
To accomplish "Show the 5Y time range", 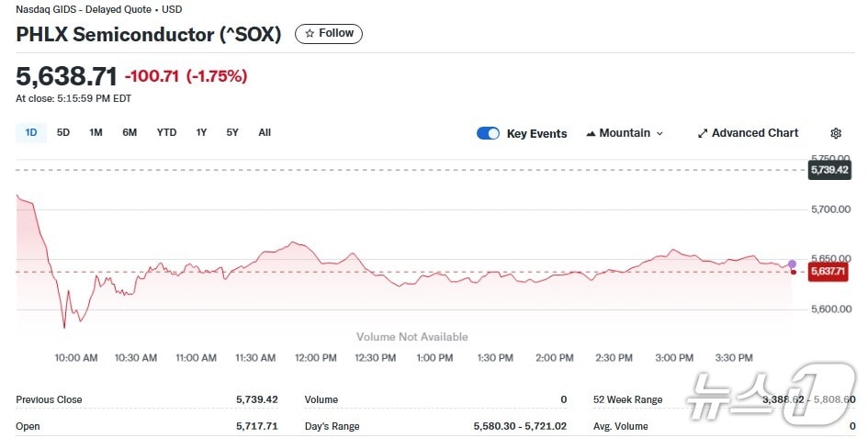I will coord(232,132).
